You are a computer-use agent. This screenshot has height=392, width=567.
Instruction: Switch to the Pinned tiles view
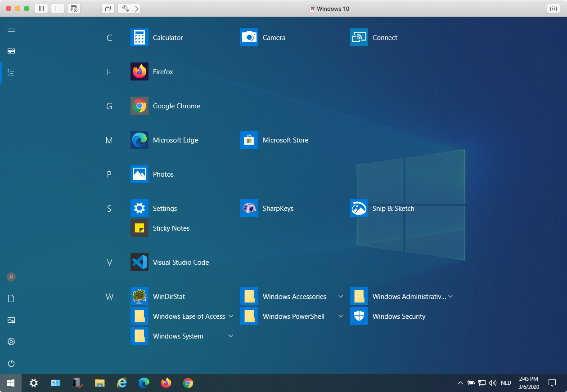11,51
